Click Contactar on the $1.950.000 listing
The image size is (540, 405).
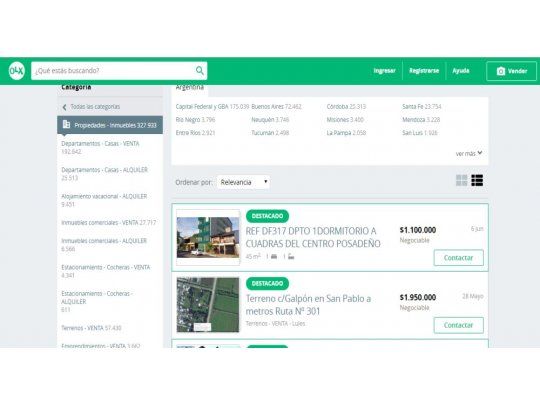click(x=458, y=325)
